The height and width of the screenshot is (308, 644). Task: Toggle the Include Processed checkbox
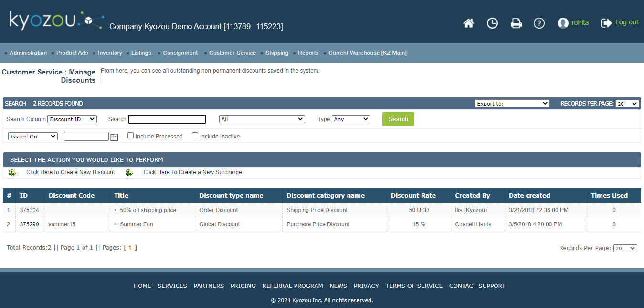coord(130,136)
